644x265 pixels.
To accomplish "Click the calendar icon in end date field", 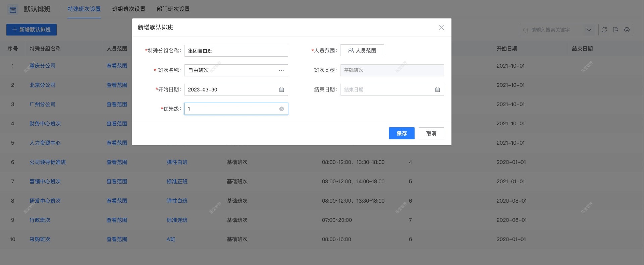I will point(437,90).
